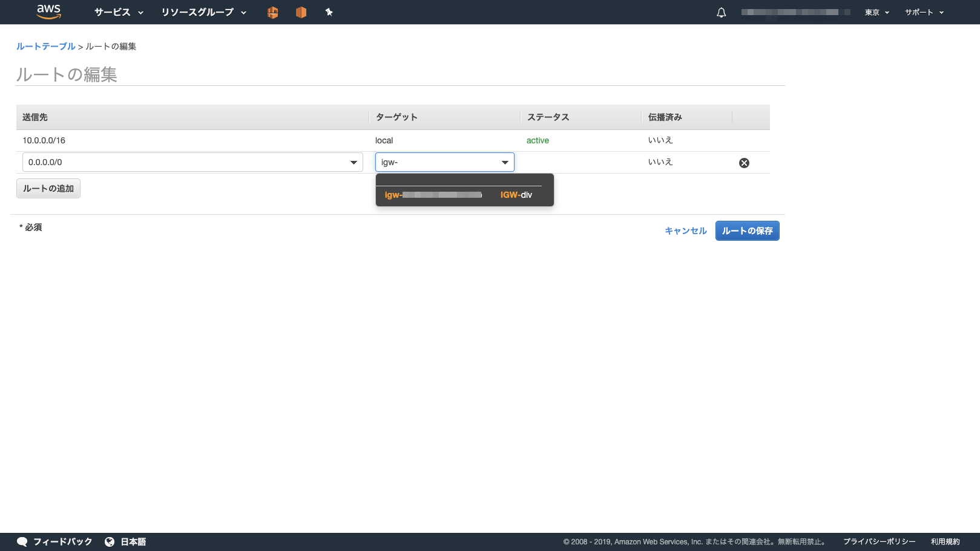
Task: Open the destination 0.0.0.0/0 dropdown arrow
Action: (354, 162)
